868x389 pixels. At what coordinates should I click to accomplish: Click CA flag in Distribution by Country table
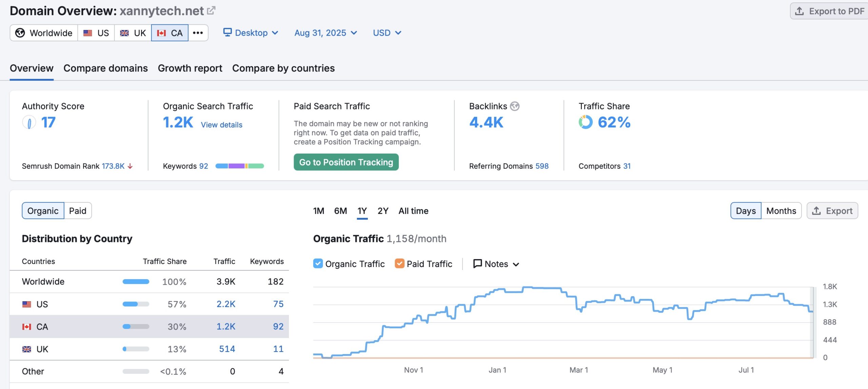(x=27, y=327)
